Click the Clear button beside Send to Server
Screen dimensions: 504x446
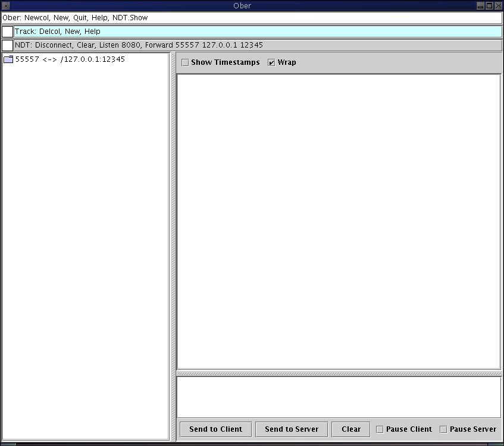[x=351, y=429]
